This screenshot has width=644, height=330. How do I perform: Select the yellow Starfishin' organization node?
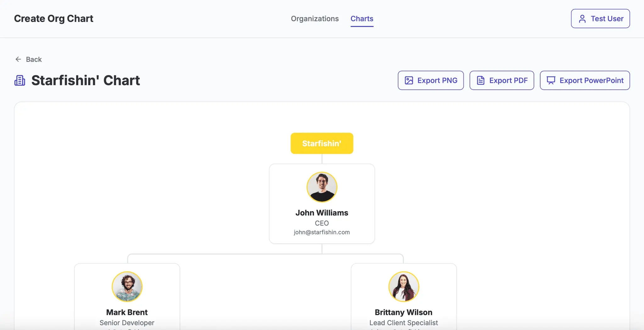coord(322,143)
